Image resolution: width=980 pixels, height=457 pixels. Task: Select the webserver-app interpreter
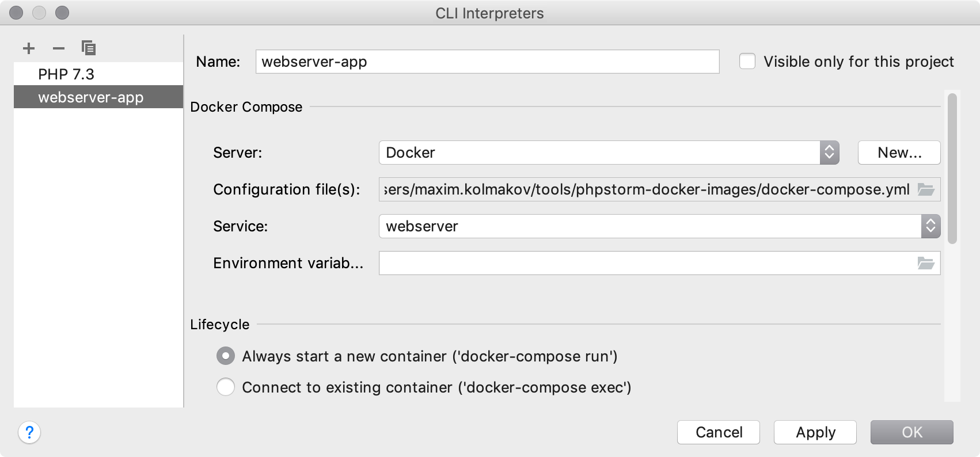pyautogui.click(x=90, y=97)
